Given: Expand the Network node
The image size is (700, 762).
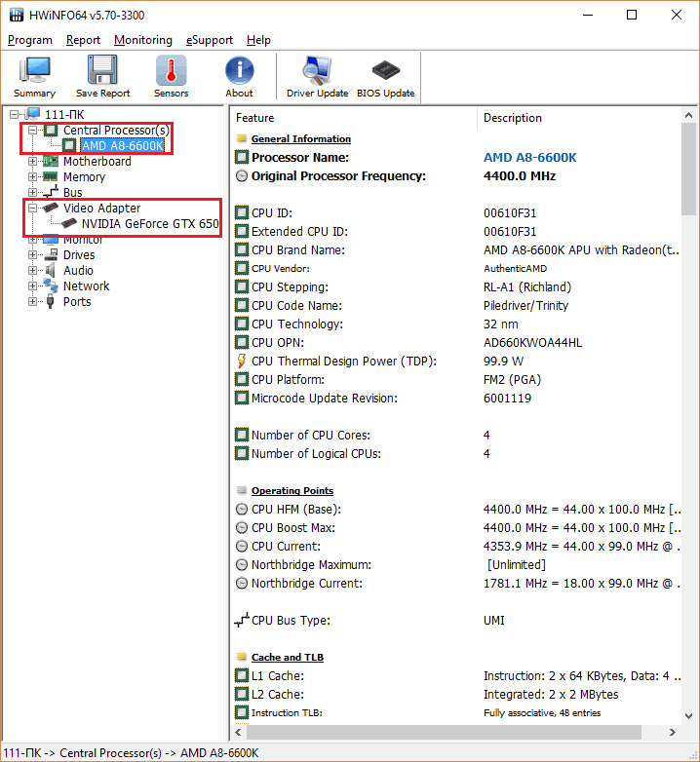Looking at the screenshot, I should 32,286.
